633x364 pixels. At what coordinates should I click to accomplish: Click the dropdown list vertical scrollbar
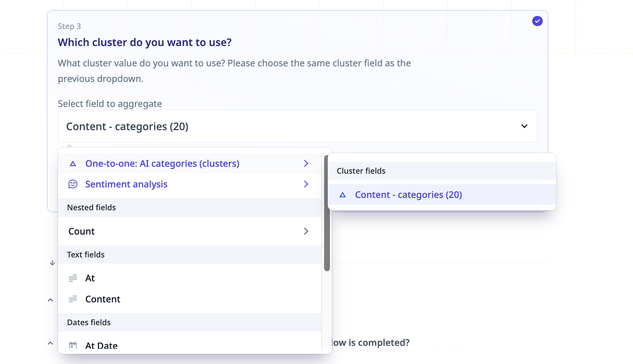(327, 213)
